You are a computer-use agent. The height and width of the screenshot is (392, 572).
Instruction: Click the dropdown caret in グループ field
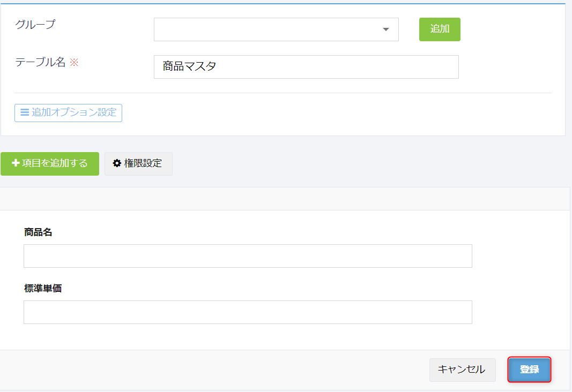click(x=386, y=29)
